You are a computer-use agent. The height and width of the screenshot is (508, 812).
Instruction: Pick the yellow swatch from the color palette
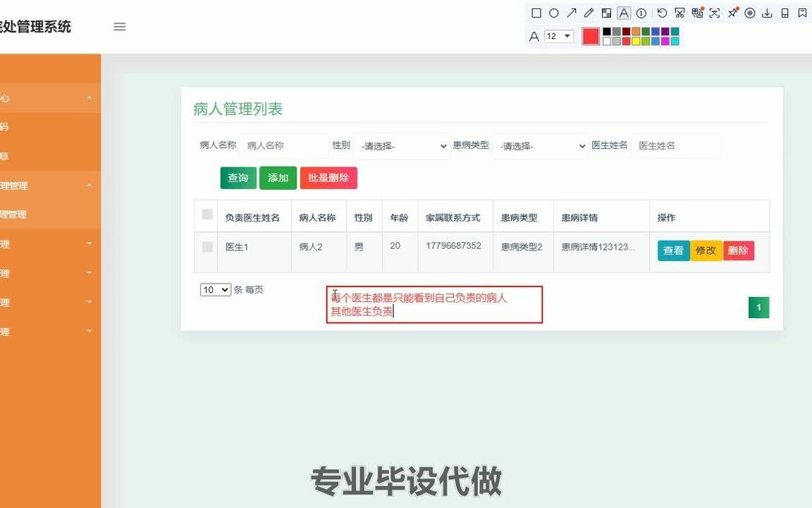[635, 40]
